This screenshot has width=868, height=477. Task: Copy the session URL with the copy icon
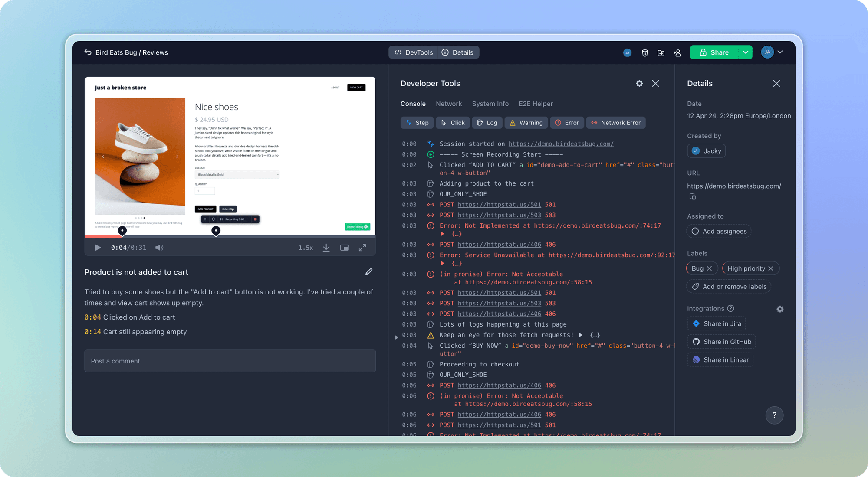coord(693,196)
